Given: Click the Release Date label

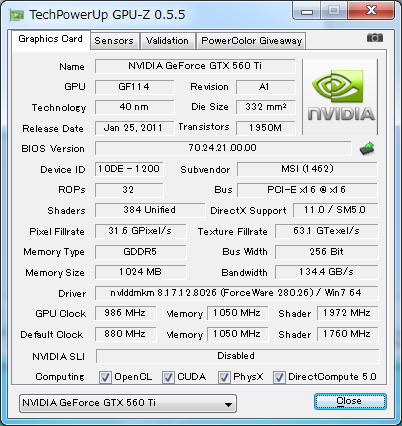Looking at the screenshot, I should coord(53,129).
